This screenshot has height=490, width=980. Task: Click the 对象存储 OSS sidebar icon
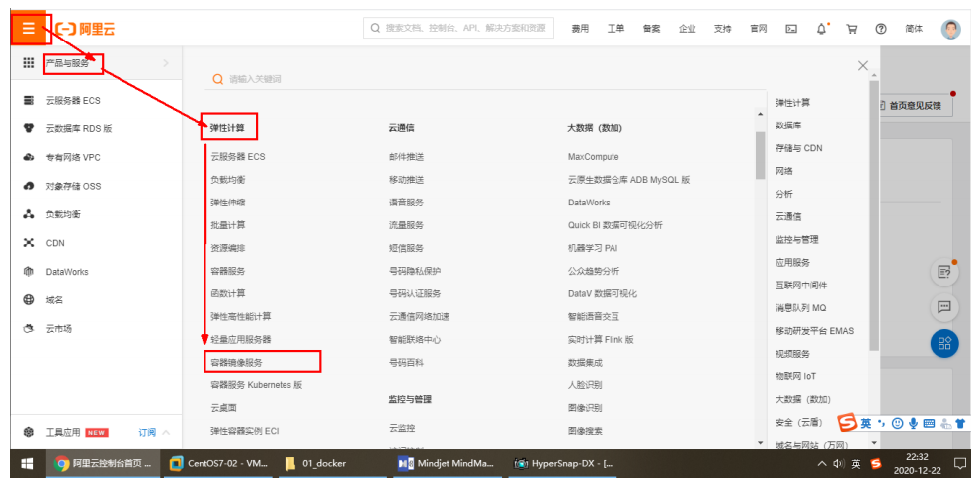coord(28,187)
